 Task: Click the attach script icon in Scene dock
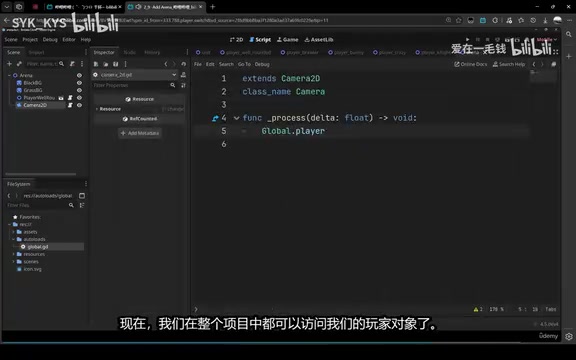tap(72, 64)
